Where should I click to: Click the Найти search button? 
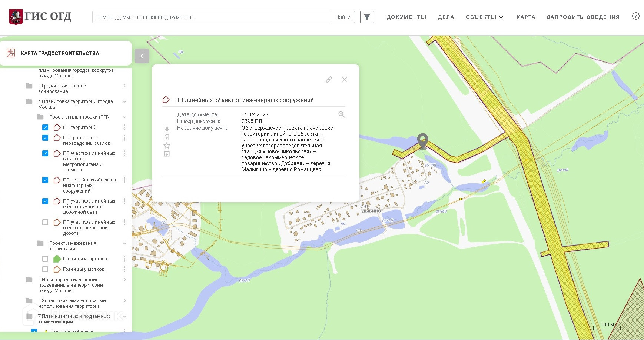pyautogui.click(x=343, y=17)
